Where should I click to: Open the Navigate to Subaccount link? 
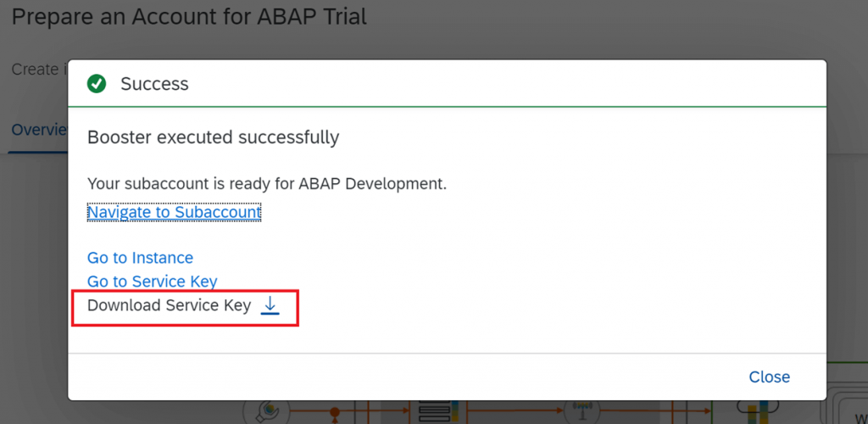174,212
